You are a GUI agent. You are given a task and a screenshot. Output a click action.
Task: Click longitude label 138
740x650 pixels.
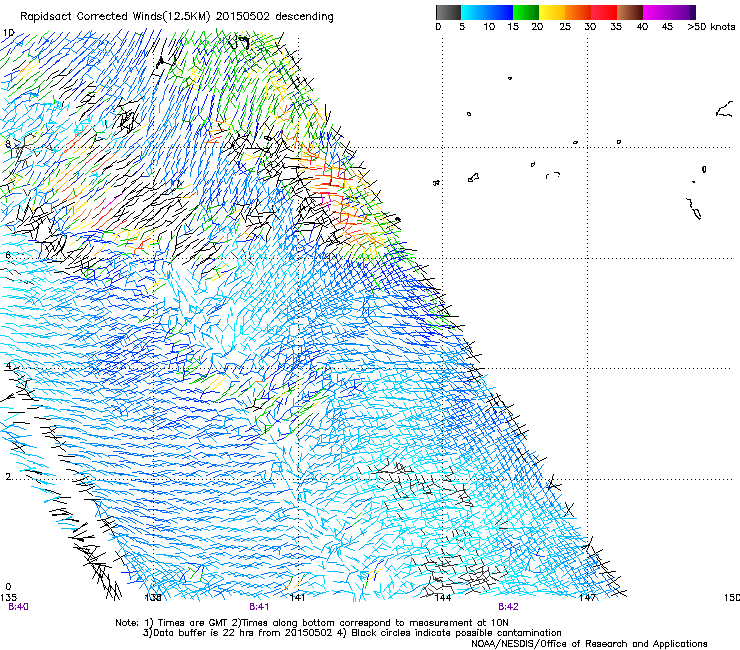click(153, 598)
